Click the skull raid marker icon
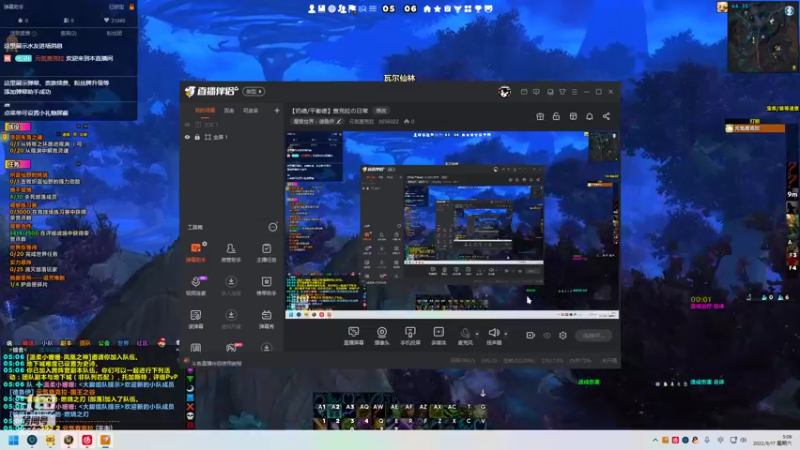800x450 pixels. click(x=190, y=416)
